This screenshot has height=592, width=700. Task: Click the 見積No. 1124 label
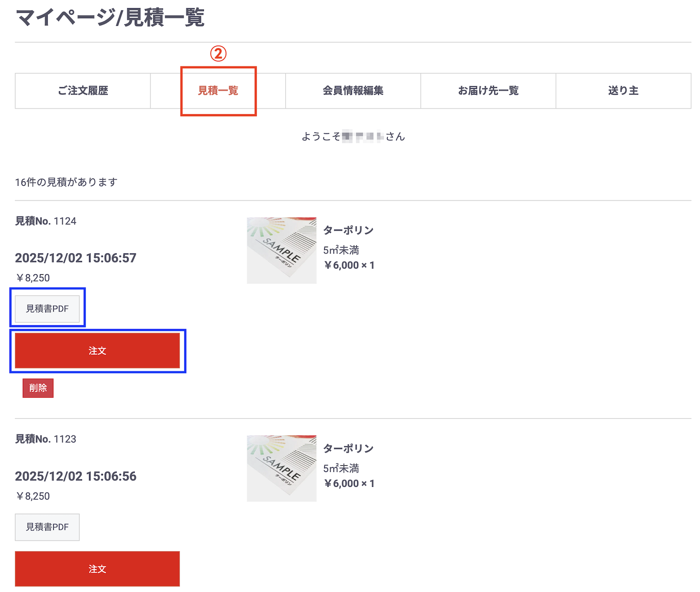tap(46, 221)
